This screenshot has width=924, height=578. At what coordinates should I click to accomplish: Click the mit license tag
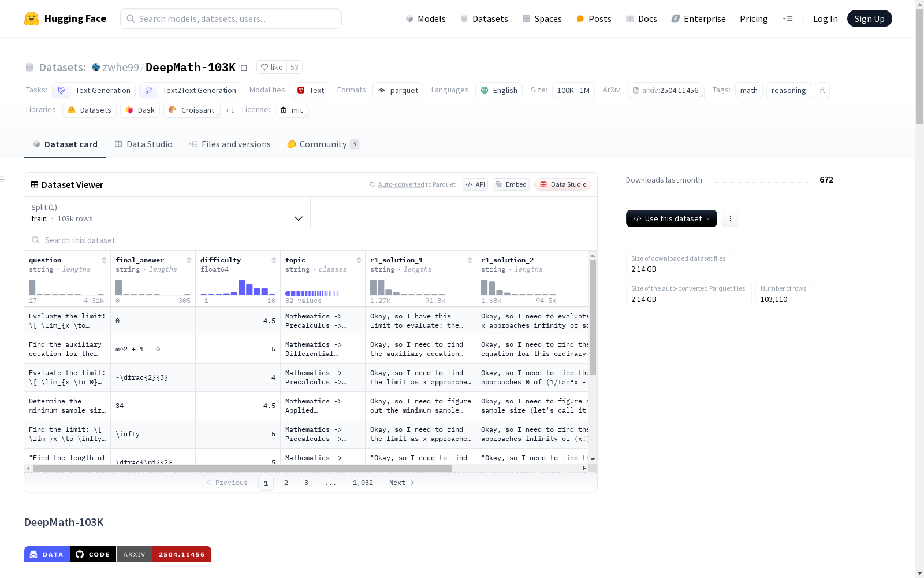coord(292,110)
